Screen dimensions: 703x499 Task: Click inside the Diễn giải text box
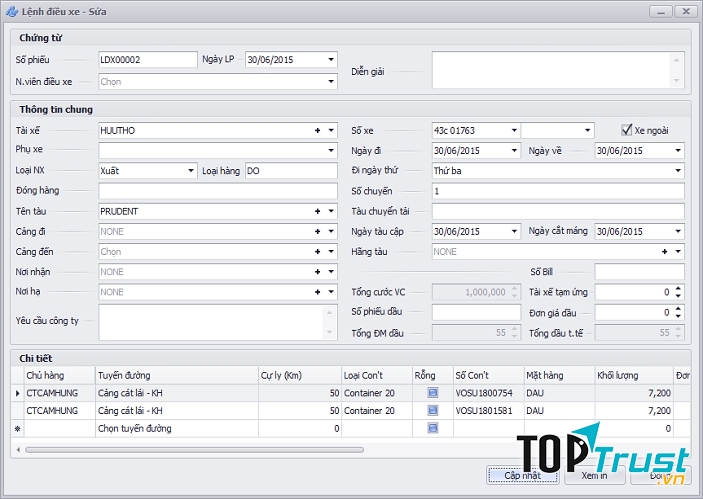550,71
